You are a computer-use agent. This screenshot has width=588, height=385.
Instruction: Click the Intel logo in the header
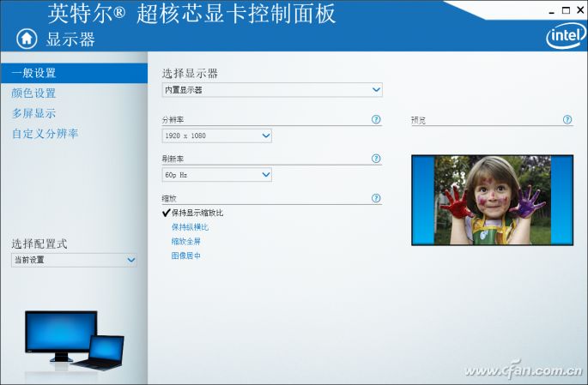coord(566,35)
